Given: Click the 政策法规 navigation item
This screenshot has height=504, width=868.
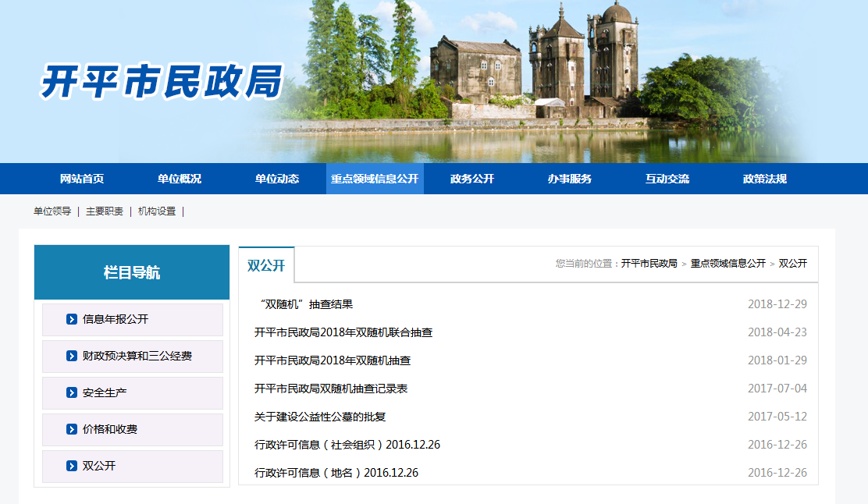Looking at the screenshot, I should [764, 179].
